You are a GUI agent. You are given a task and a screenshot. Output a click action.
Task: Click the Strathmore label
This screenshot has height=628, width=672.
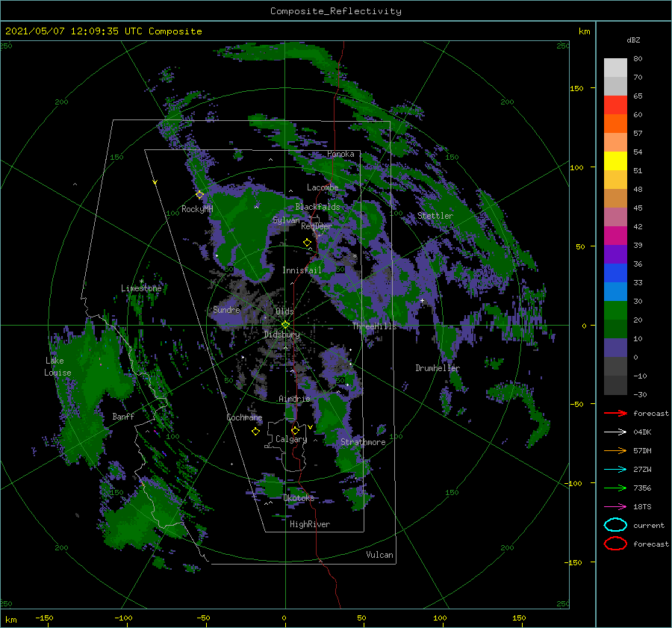(x=363, y=442)
